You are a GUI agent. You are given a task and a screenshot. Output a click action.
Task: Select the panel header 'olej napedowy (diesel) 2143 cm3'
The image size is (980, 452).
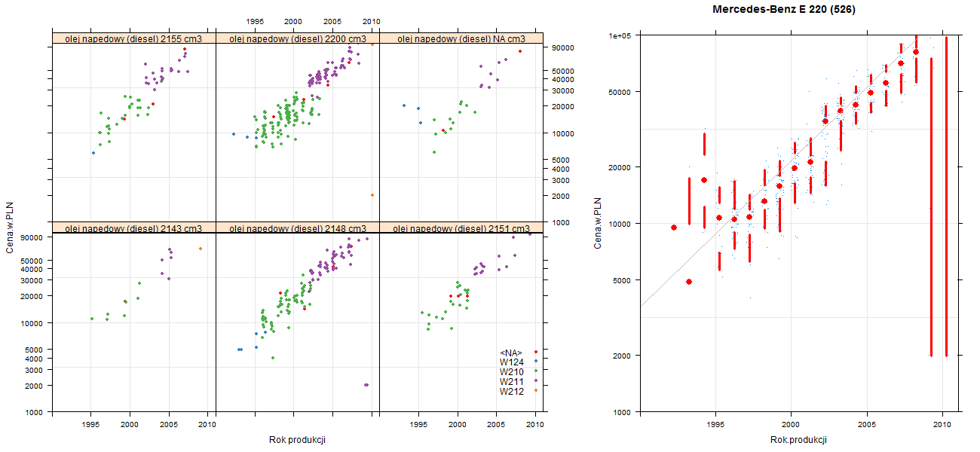(134, 228)
